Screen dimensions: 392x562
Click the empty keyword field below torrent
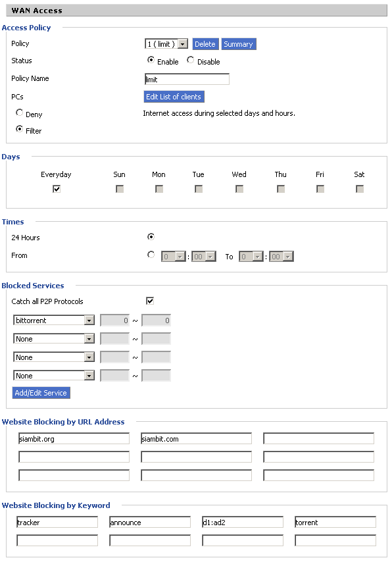click(335, 540)
